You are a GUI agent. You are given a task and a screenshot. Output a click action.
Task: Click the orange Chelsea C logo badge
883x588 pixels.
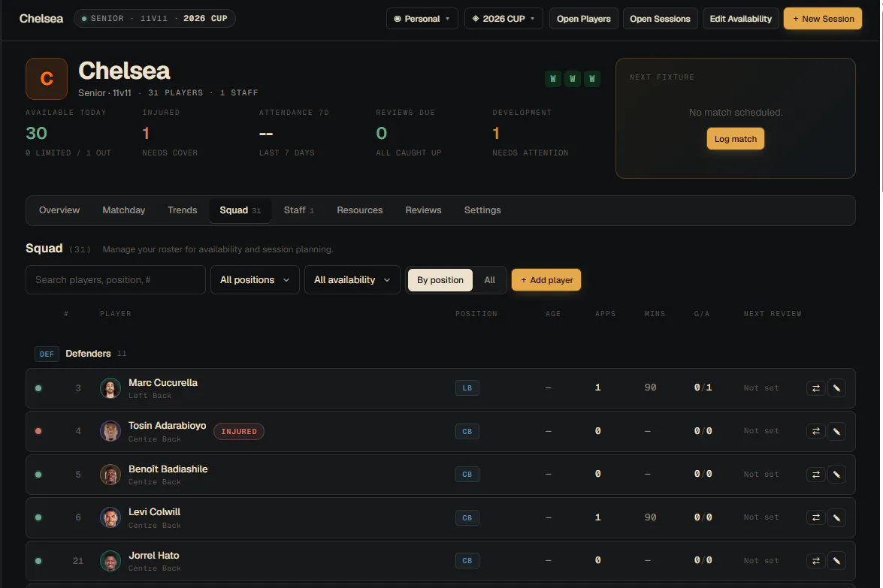click(x=47, y=79)
